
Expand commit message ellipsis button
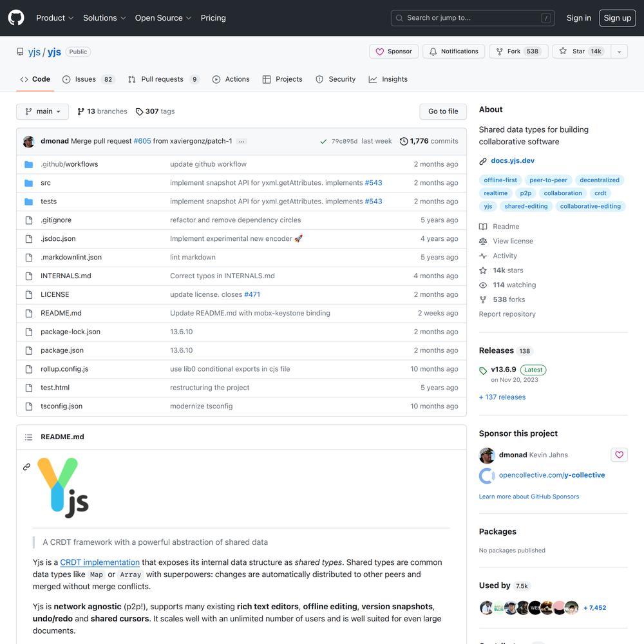pyautogui.click(x=241, y=141)
